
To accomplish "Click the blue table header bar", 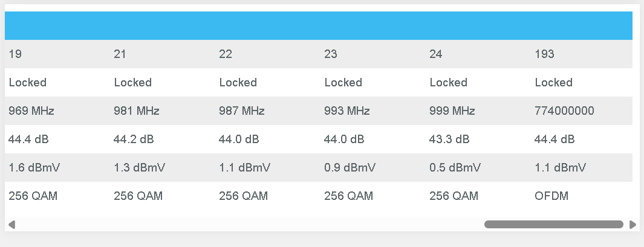I will pyautogui.click(x=319, y=25).
